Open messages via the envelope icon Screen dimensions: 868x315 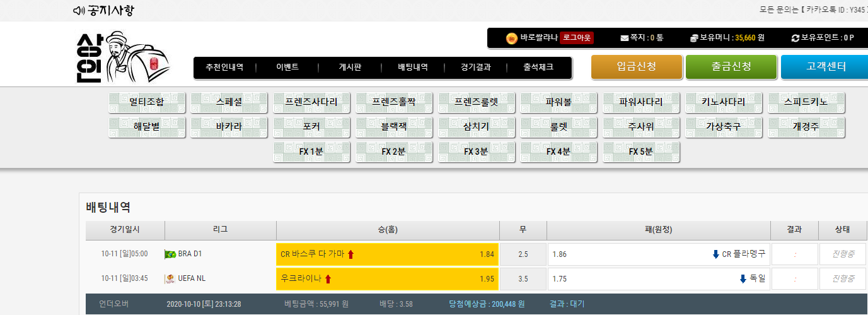(625, 38)
